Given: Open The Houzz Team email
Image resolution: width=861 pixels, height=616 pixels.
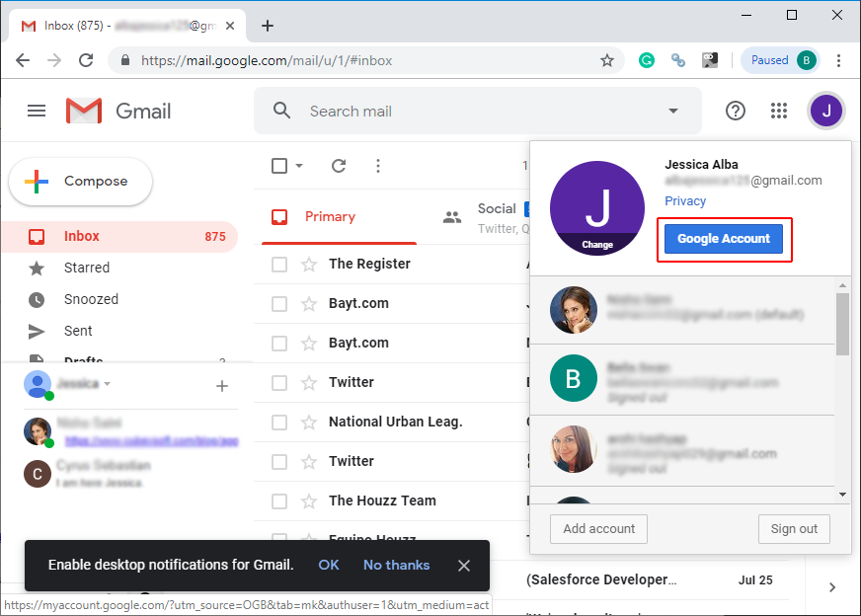Looking at the screenshot, I should 382,501.
